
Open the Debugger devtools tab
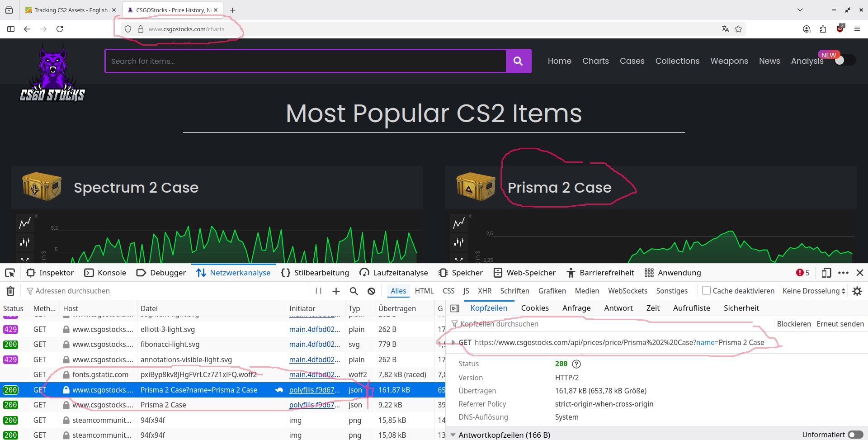pyautogui.click(x=161, y=273)
